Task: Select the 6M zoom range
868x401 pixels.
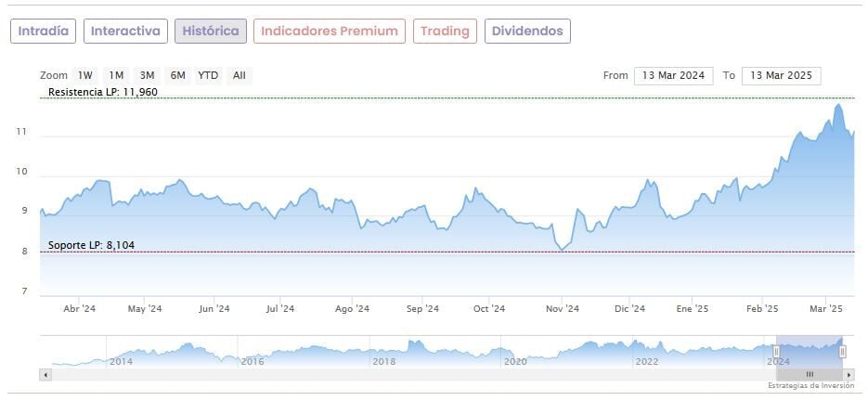Action: pos(177,75)
